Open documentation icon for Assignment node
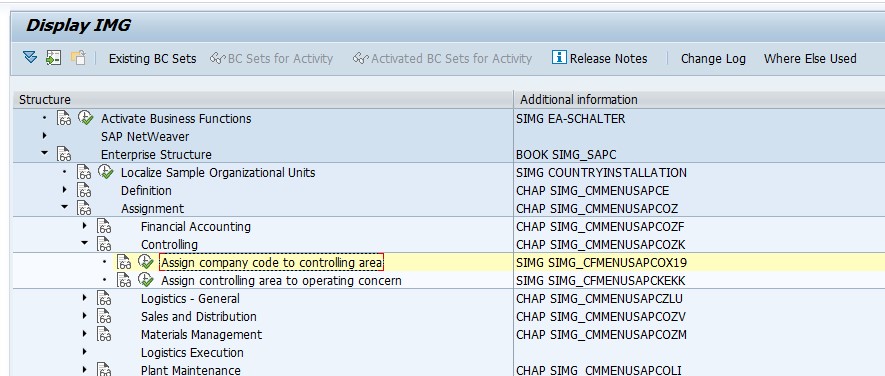 (x=84, y=209)
